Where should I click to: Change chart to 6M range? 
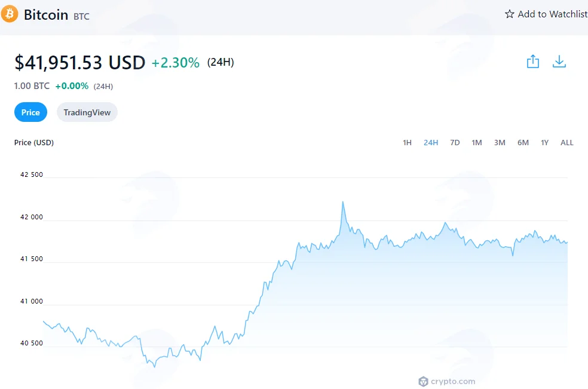click(x=523, y=143)
